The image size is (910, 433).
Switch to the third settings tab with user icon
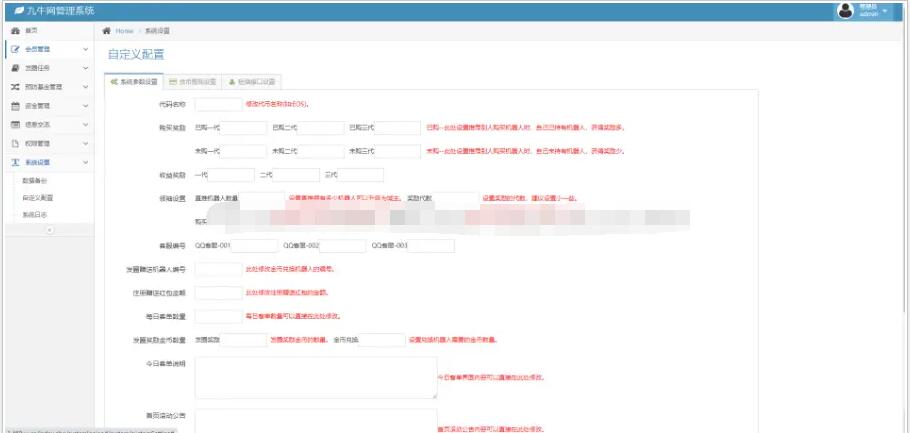coord(251,81)
